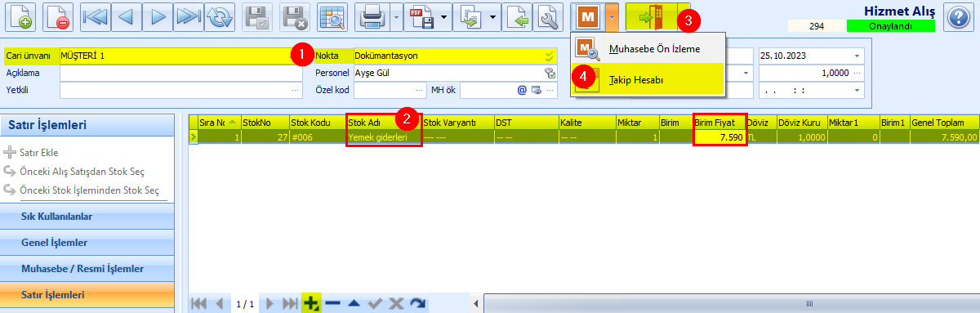
Task: Click the cancel-save floppy icon with X
Action: point(295,17)
